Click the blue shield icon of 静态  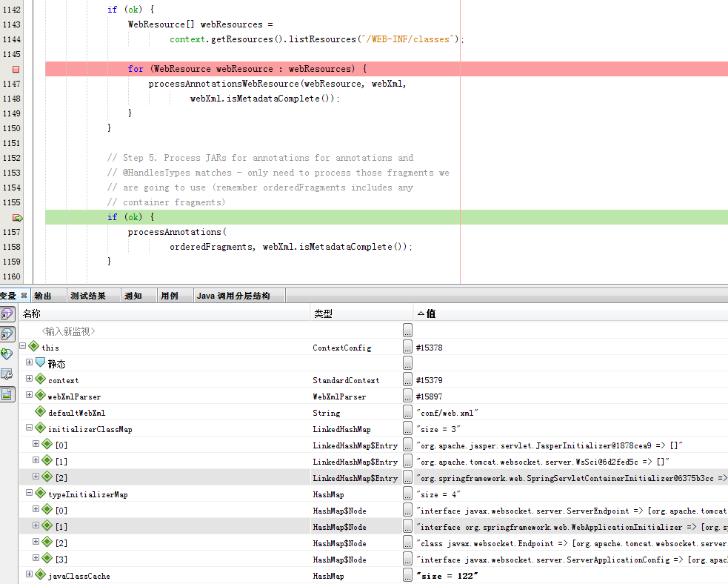(41, 362)
